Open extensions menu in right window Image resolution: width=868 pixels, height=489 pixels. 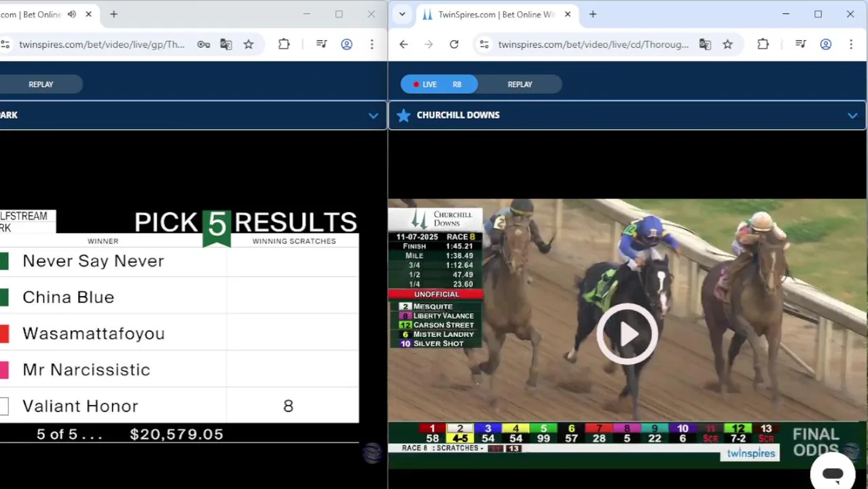(763, 44)
